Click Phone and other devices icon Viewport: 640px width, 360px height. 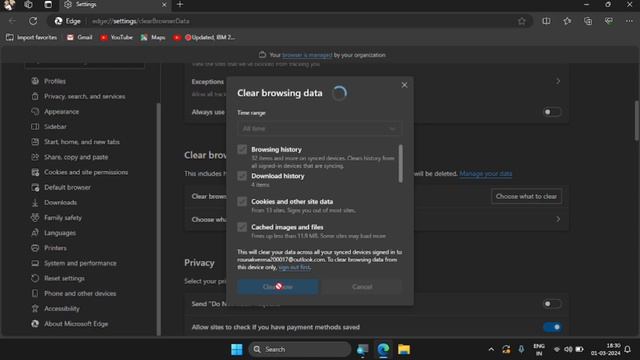point(35,293)
